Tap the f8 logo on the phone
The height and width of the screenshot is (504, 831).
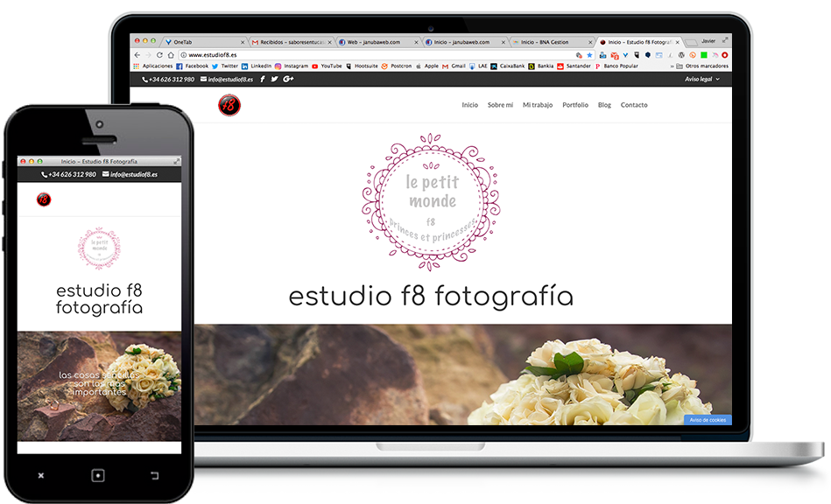43,199
